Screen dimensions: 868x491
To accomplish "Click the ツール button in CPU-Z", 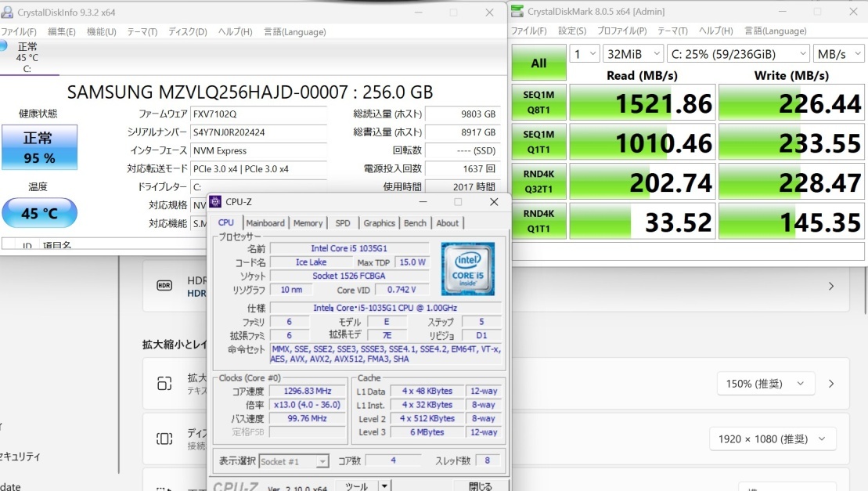I will pyautogui.click(x=356, y=486).
